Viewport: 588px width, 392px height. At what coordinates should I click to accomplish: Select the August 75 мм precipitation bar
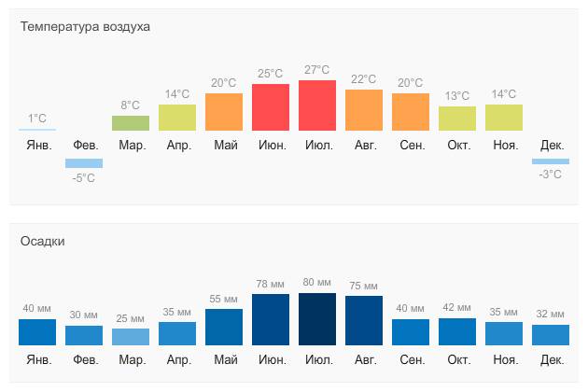[364, 321]
